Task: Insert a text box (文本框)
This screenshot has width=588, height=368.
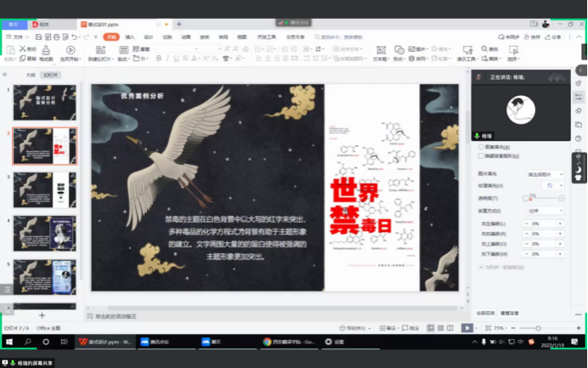Action: point(382,53)
